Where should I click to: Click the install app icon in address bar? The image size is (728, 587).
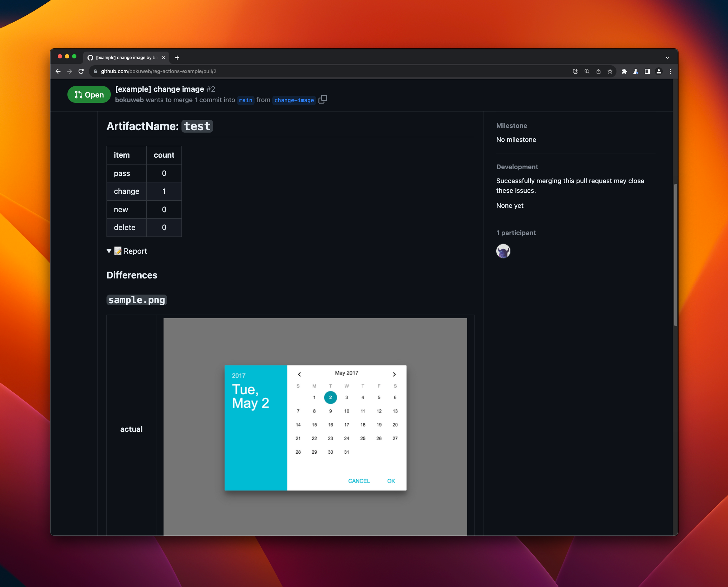pos(576,71)
